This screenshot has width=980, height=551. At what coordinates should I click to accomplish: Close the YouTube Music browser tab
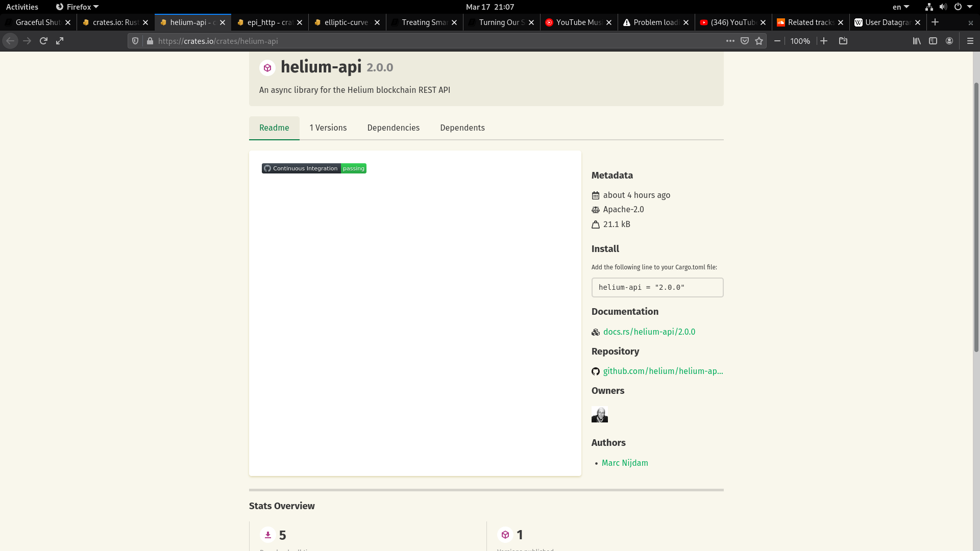click(x=609, y=22)
